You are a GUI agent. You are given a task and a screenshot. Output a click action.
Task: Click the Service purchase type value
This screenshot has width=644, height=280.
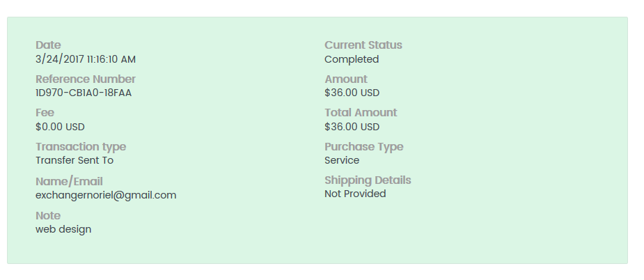pos(342,160)
